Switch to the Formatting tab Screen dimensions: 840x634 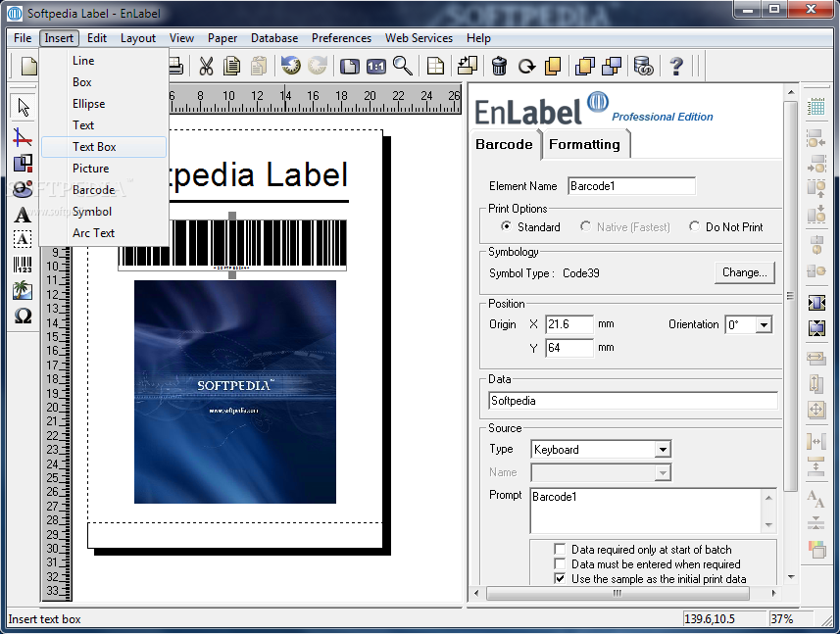pyautogui.click(x=584, y=144)
